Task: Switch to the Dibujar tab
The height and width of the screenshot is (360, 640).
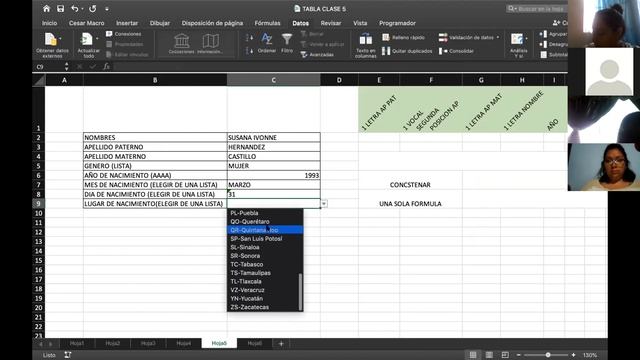Action: click(x=160, y=23)
